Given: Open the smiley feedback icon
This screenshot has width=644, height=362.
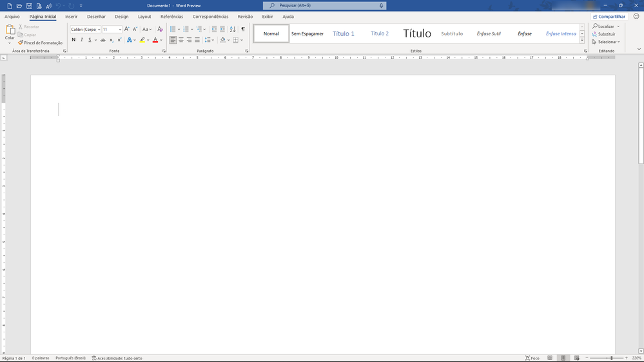Looking at the screenshot, I should click(636, 16).
